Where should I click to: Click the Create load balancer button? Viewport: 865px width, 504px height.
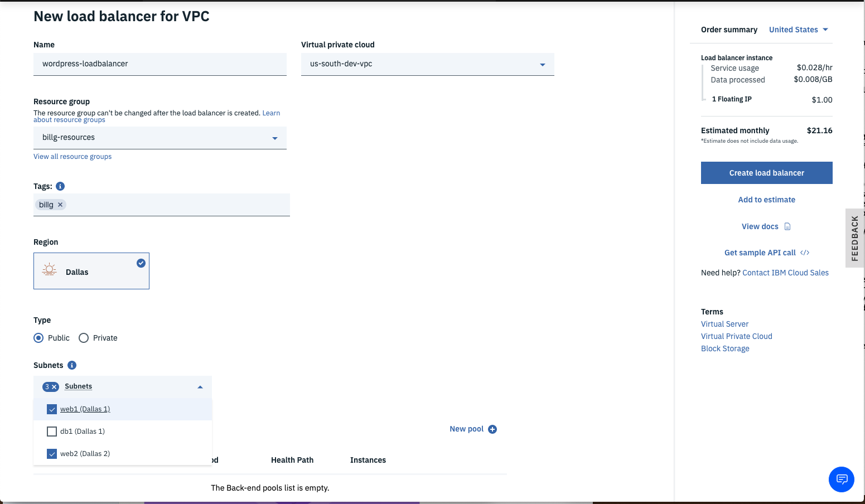[x=767, y=173]
